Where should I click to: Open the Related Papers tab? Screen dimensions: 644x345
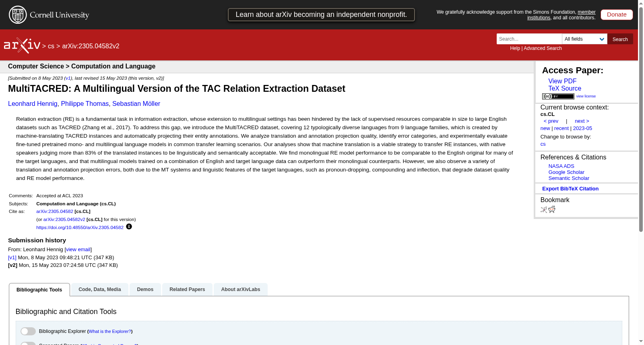point(187,289)
